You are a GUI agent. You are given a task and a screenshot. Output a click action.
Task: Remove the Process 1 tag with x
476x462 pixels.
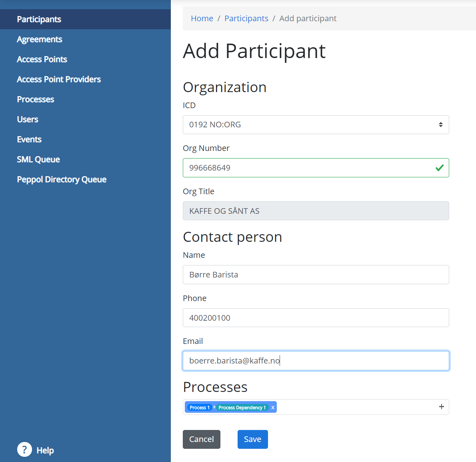tap(273, 408)
